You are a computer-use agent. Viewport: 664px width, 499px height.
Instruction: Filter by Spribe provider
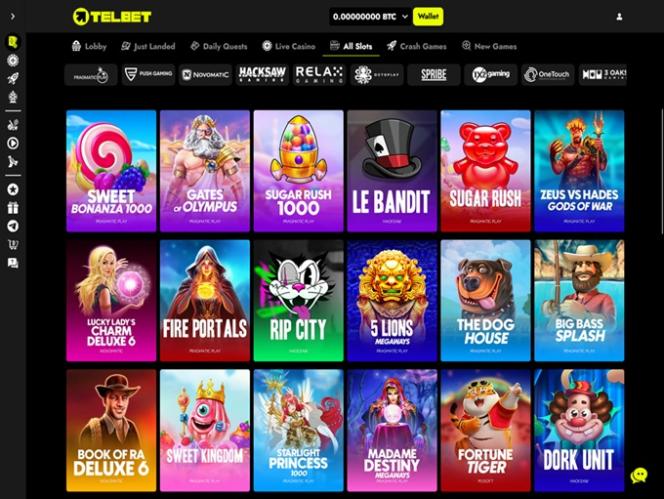click(434, 75)
